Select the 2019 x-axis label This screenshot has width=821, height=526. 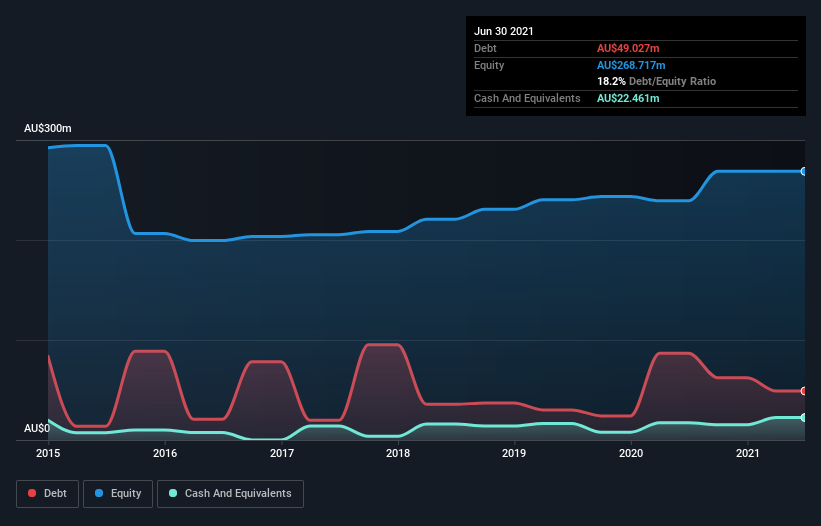pos(514,453)
